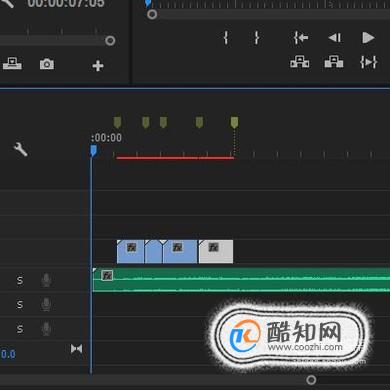Image resolution: width=390 pixels, height=390 pixels.
Task: Select the third marker on the timeline ruler
Action: pyautogui.click(x=163, y=122)
